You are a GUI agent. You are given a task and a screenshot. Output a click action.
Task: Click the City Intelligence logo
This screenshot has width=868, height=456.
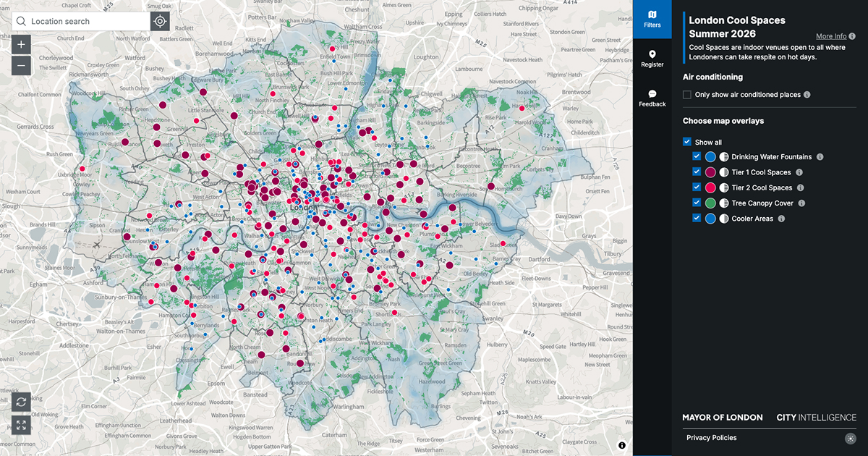[817, 418]
